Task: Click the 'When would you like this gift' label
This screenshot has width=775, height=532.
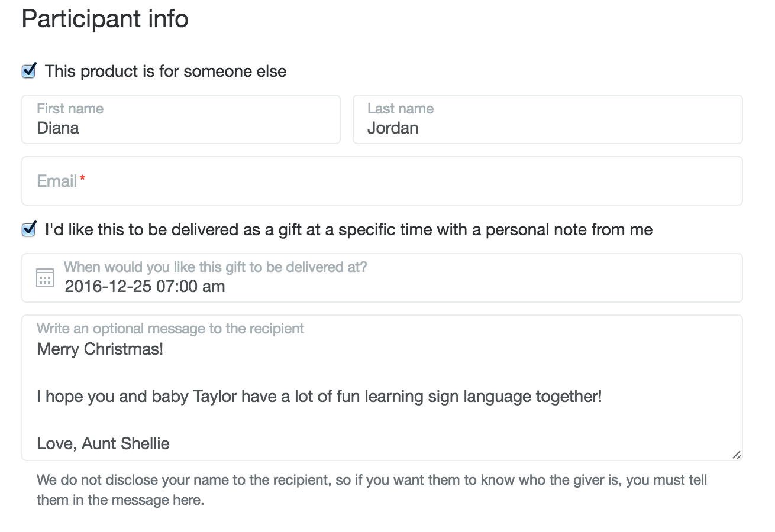Action: 215,267
